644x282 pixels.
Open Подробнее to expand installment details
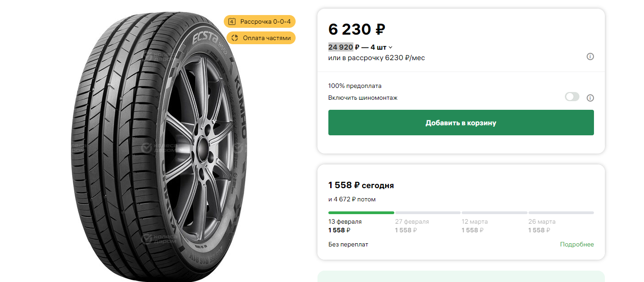tap(577, 244)
